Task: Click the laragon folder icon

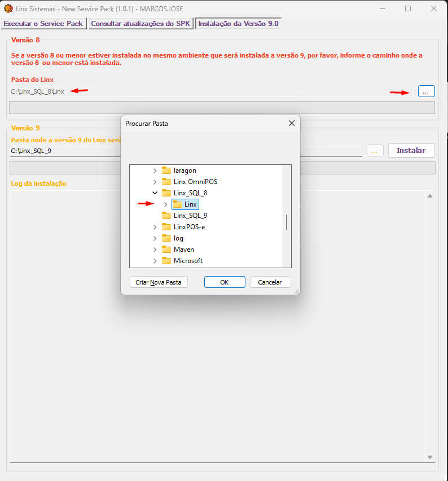Action: pyautogui.click(x=166, y=170)
